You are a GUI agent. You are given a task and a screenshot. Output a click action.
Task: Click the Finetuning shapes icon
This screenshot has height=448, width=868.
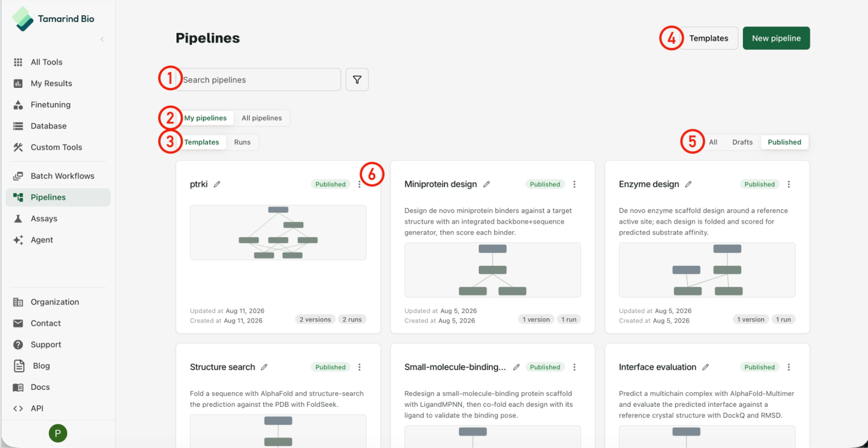click(x=18, y=105)
